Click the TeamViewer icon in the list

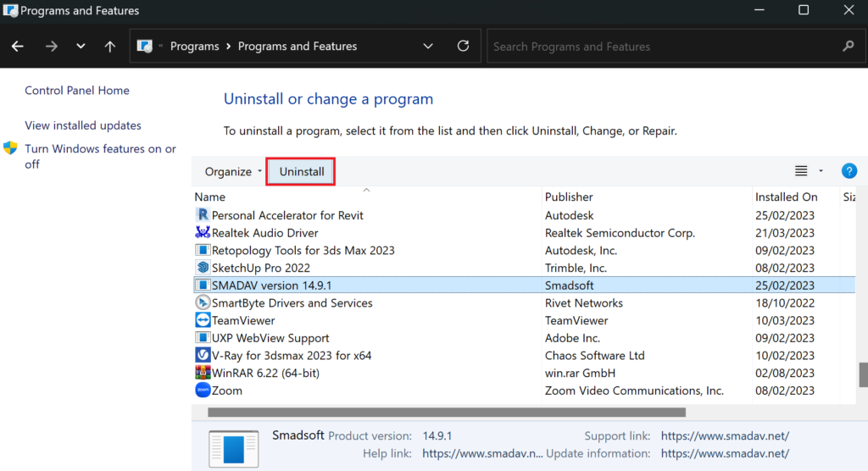203,320
